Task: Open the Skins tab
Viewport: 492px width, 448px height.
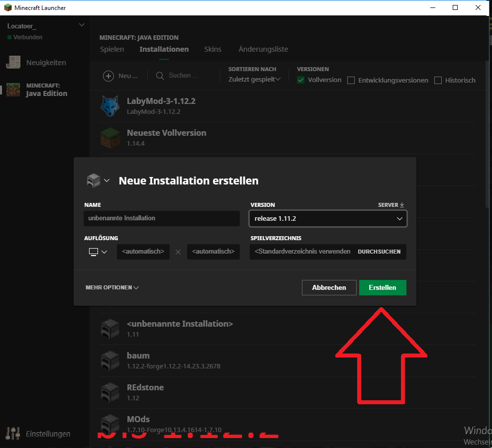Action: click(213, 49)
